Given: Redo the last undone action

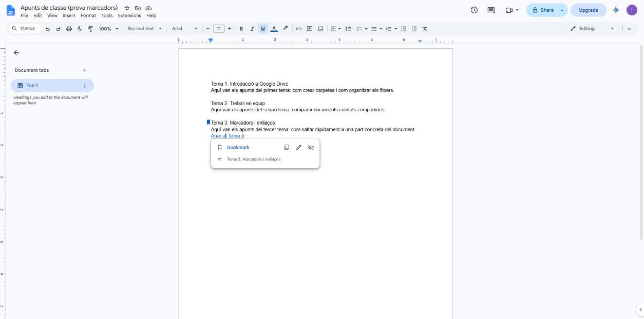Looking at the screenshot, I should (58, 29).
